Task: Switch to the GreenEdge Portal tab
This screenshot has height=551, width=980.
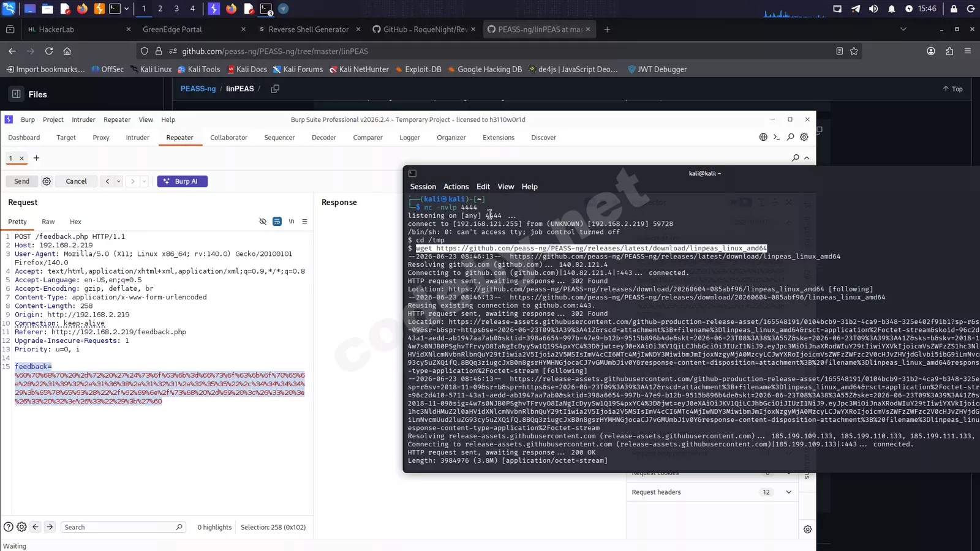Action: pos(194,29)
